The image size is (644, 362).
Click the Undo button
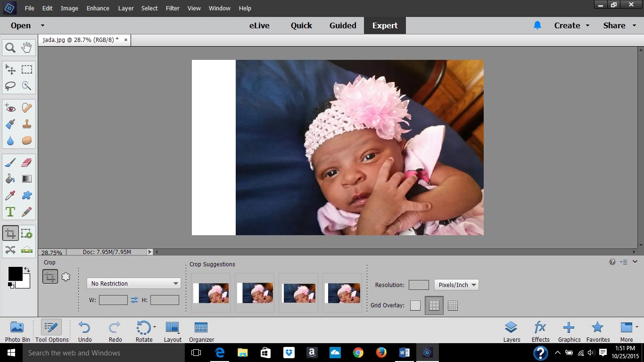85,331
